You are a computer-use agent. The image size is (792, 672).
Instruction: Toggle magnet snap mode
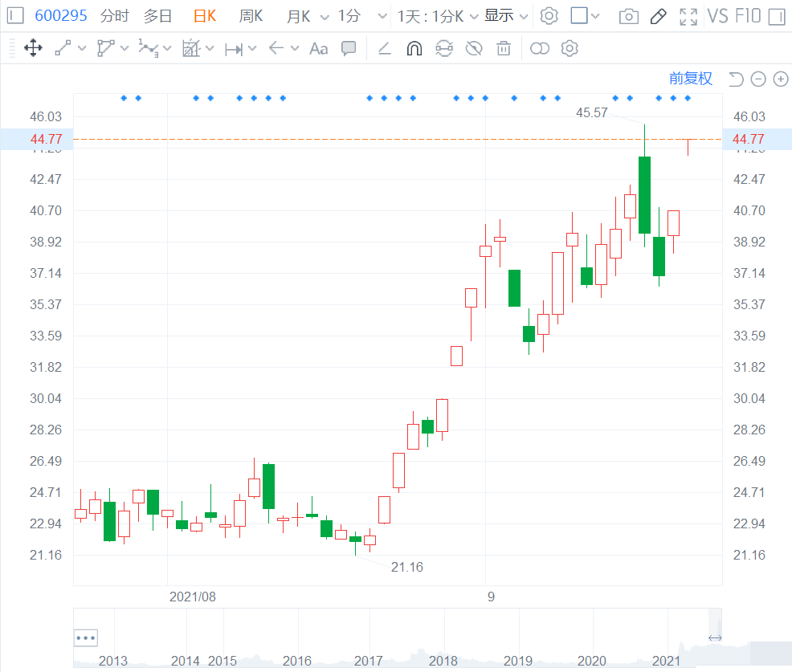click(414, 48)
